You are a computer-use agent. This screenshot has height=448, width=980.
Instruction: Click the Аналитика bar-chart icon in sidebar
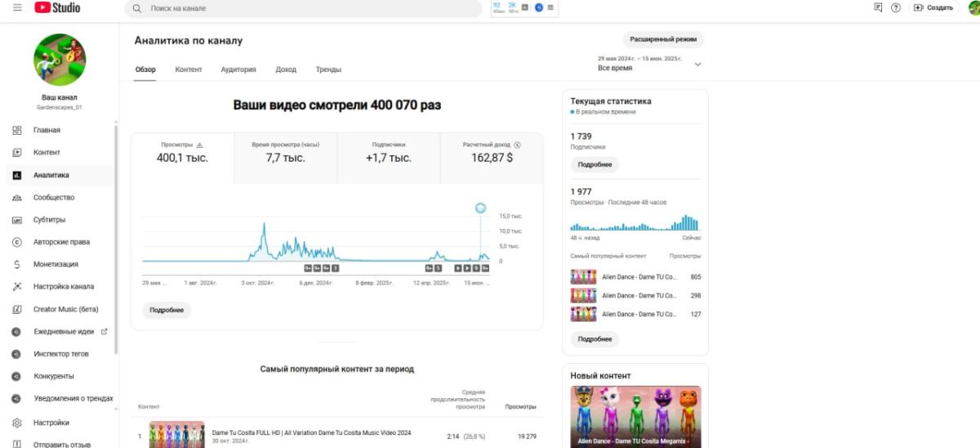pyautogui.click(x=17, y=175)
